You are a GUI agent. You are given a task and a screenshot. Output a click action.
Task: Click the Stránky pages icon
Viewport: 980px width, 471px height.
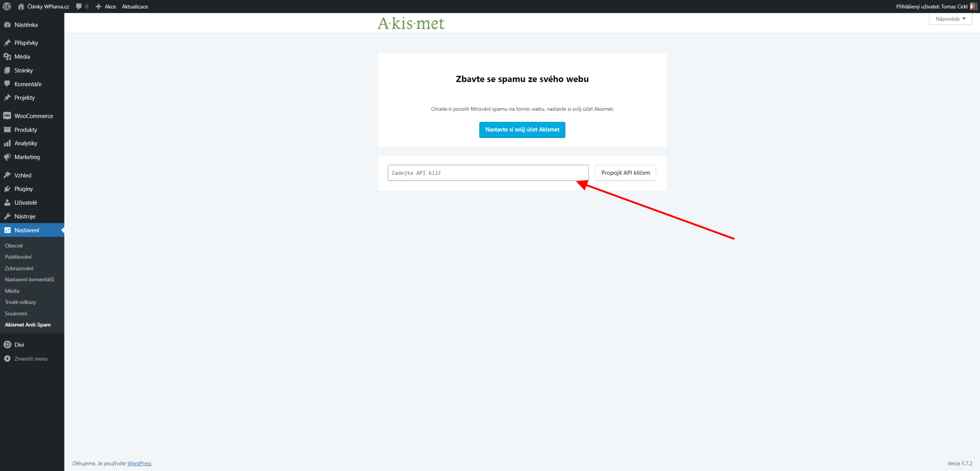7,70
